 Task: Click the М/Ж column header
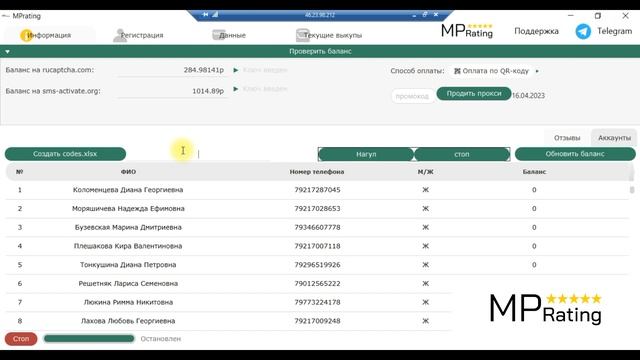[x=425, y=172]
